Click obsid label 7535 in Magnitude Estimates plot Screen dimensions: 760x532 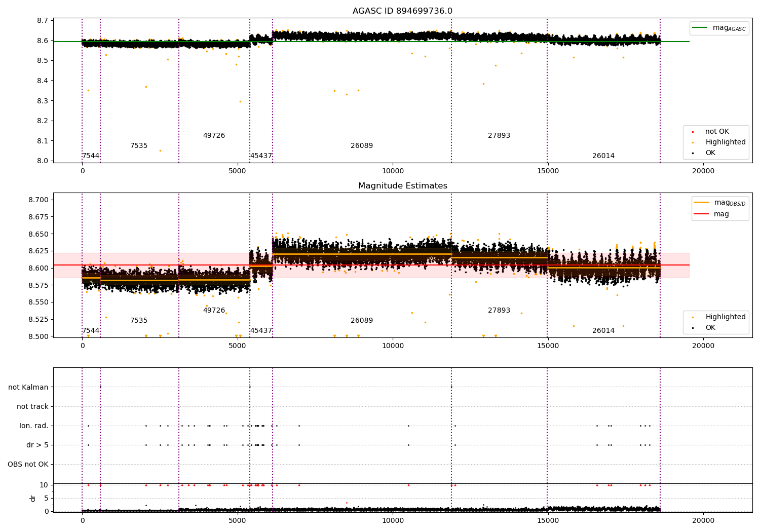pos(139,321)
